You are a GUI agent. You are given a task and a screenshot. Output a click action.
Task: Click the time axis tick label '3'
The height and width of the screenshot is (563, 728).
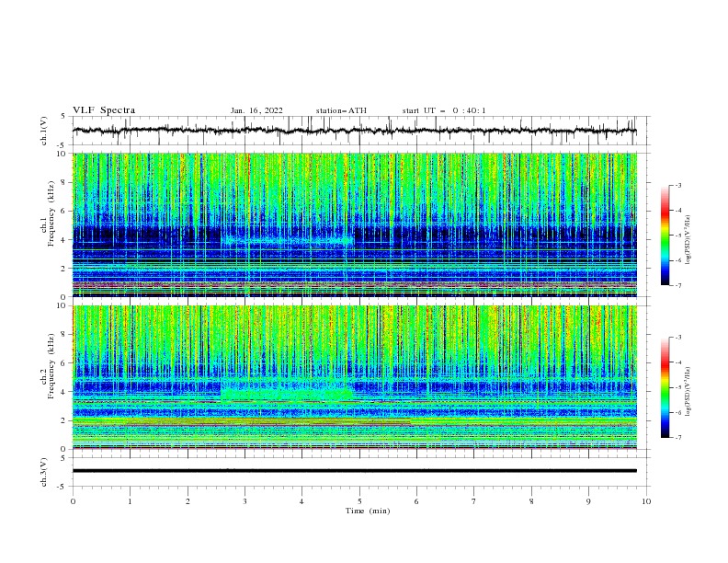(245, 501)
